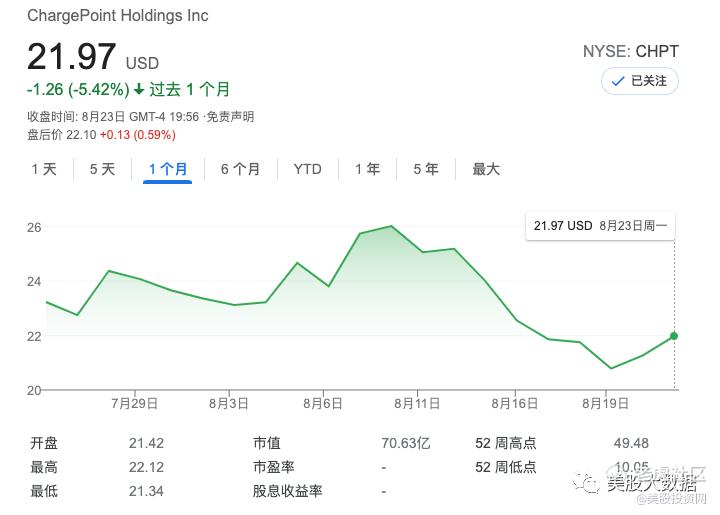The height and width of the screenshot is (515, 720).
Task: Switch to the 6 个月 tab
Action: coord(240,169)
